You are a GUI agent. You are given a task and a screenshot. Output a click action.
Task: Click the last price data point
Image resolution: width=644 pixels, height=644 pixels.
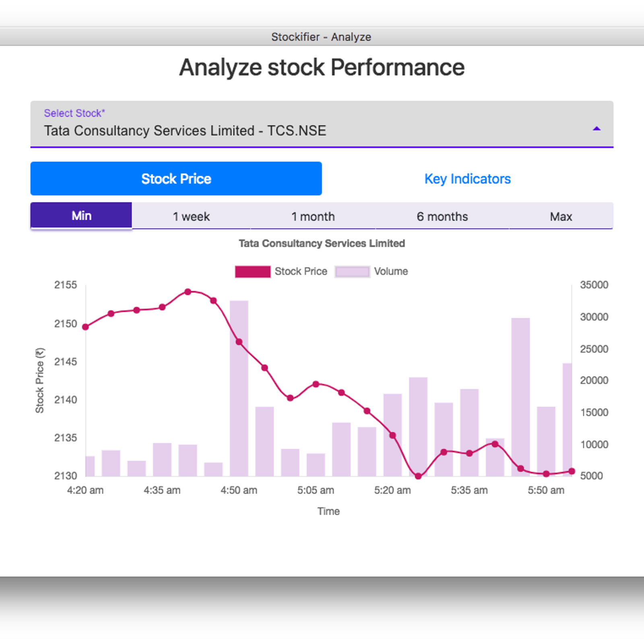pos(572,471)
